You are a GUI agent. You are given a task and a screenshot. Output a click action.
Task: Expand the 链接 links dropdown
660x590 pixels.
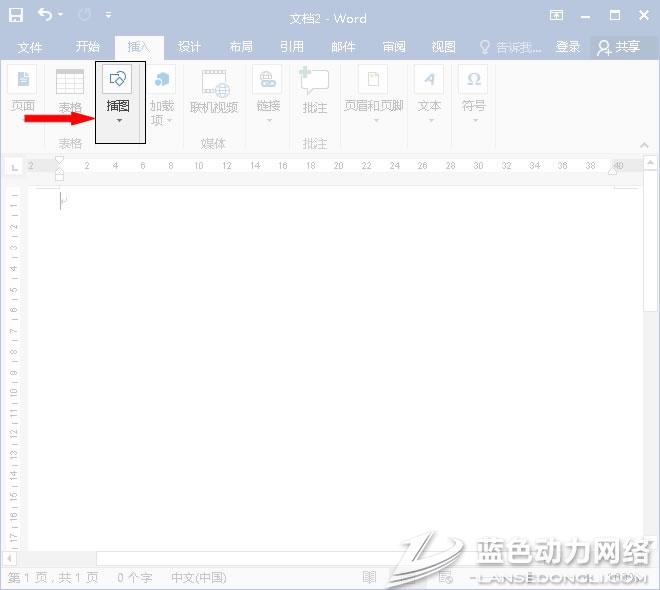[x=267, y=120]
